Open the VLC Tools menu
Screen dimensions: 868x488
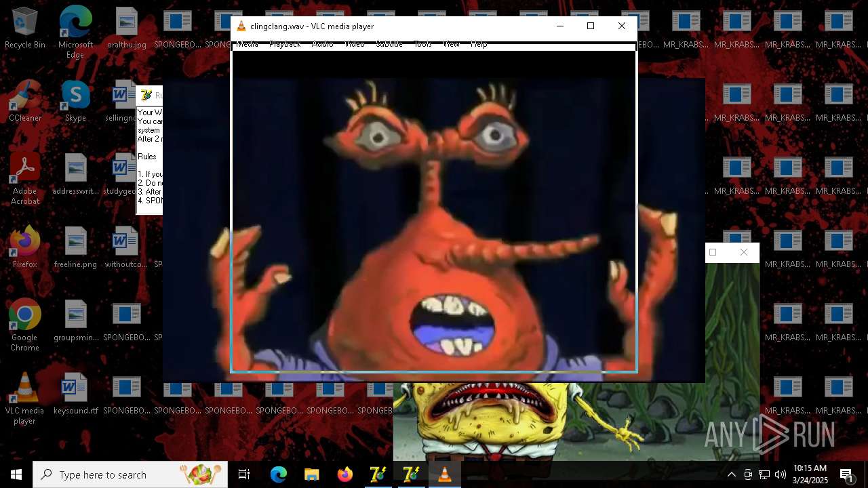tap(422, 44)
